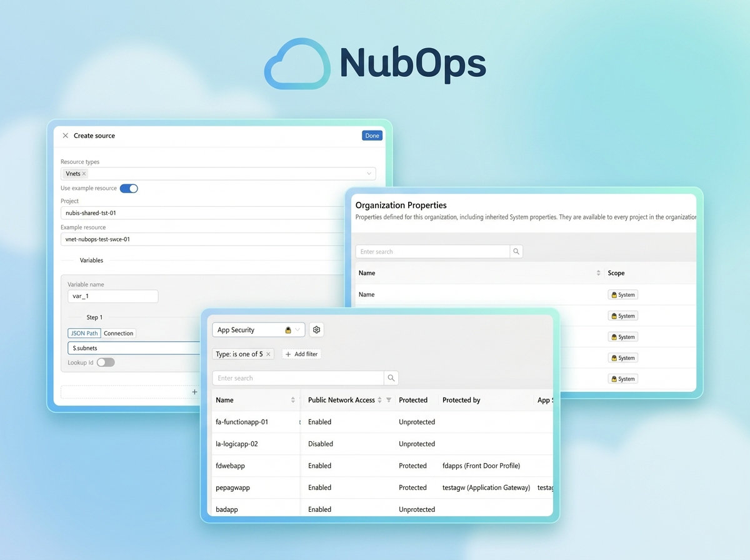
Task: Click the Disabled value for la-logicapp-02
Action: [x=321, y=444]
